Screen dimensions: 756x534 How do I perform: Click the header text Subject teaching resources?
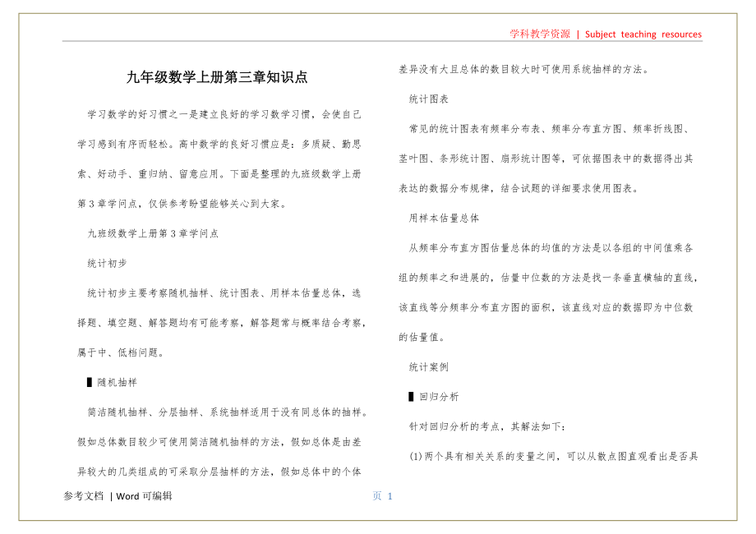pyautogui.click(x=643, y=35)
